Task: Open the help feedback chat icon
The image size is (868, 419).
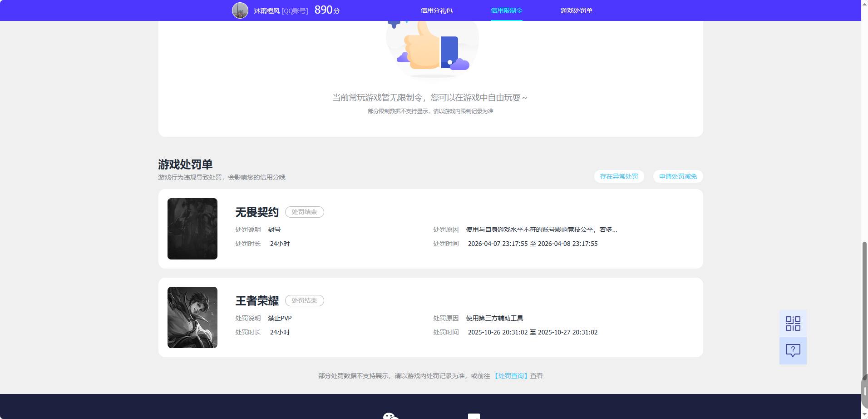Action: (793, 350)
